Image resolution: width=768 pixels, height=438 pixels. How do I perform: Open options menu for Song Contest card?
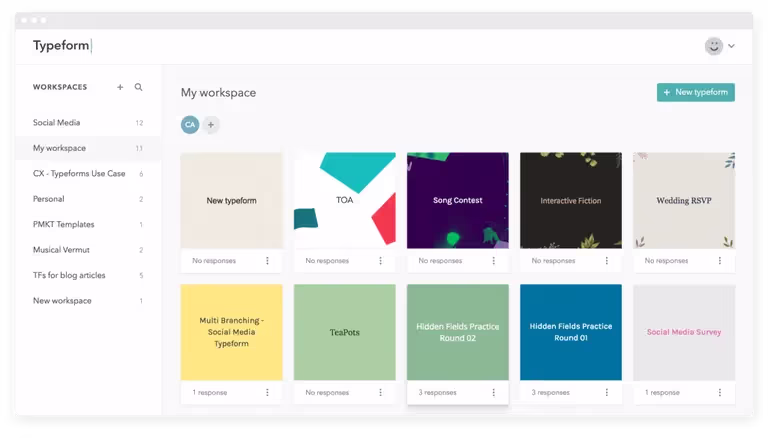click(494, 261)
